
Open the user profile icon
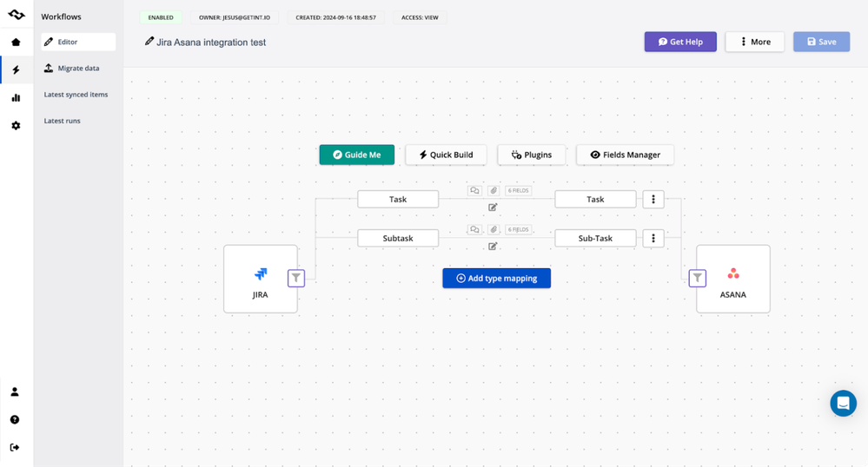pos(15,391)
